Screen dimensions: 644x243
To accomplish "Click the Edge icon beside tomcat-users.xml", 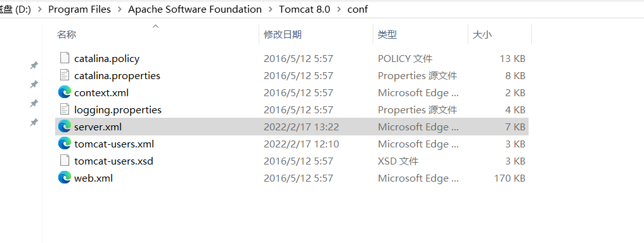I will 65,144.
